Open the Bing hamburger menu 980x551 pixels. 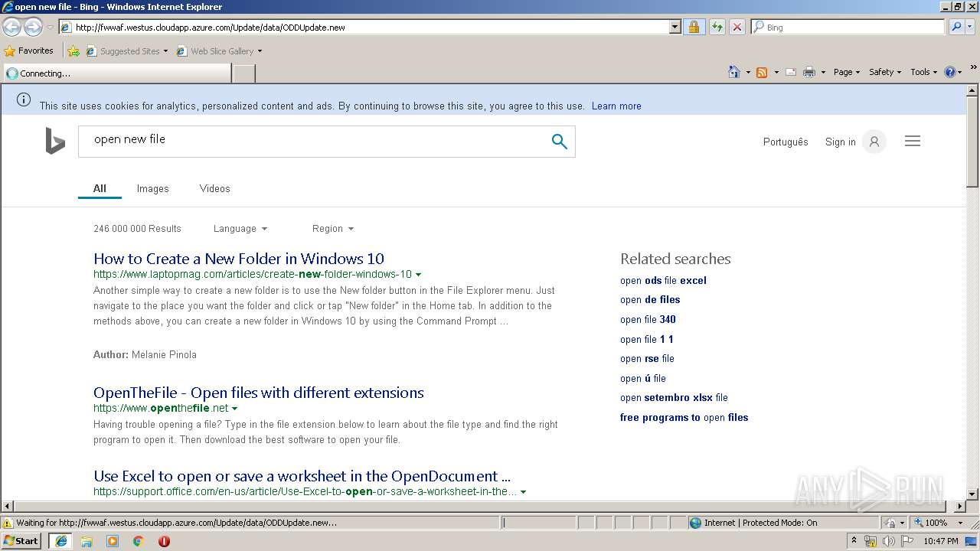coord(913,142)
